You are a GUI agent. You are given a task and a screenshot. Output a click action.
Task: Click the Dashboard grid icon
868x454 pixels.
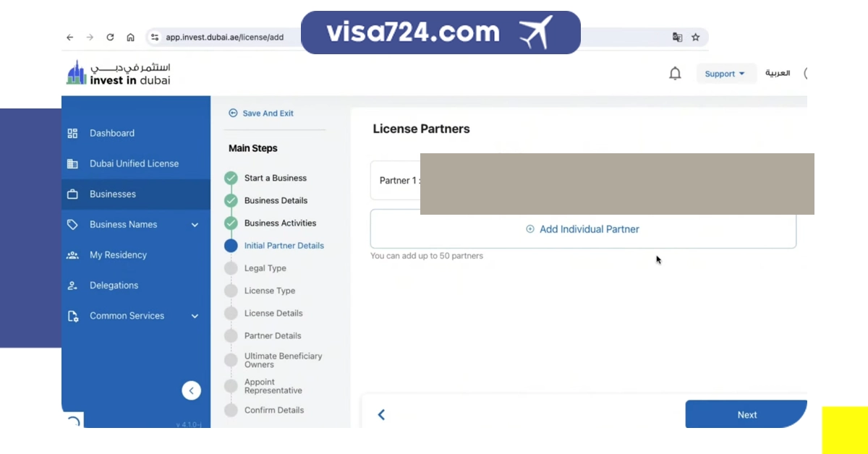(x=72, y=133)
